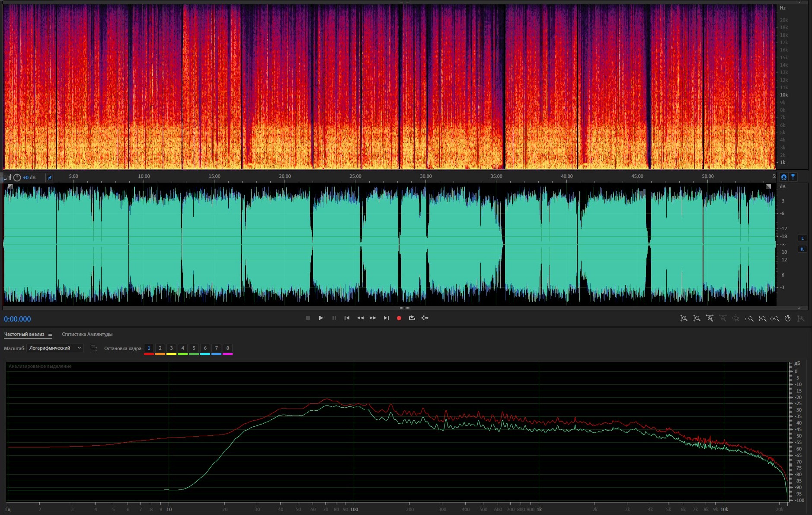Click the Rewind button

click(360, 318)
